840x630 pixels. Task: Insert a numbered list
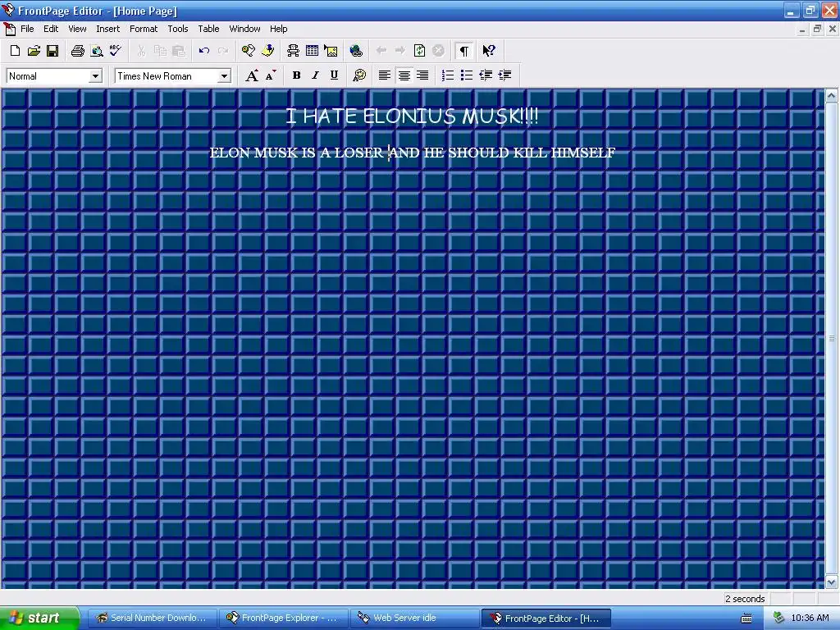[448, 75]
